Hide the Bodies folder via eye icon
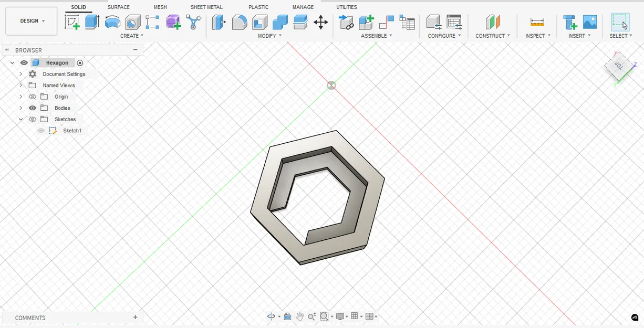This screenshot has height=328, width=644. click(x=32, y=108)
